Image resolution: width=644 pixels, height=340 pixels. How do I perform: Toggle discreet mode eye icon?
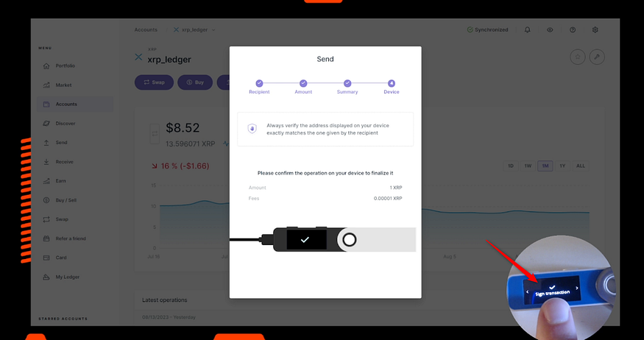click(x=550, y=30)
